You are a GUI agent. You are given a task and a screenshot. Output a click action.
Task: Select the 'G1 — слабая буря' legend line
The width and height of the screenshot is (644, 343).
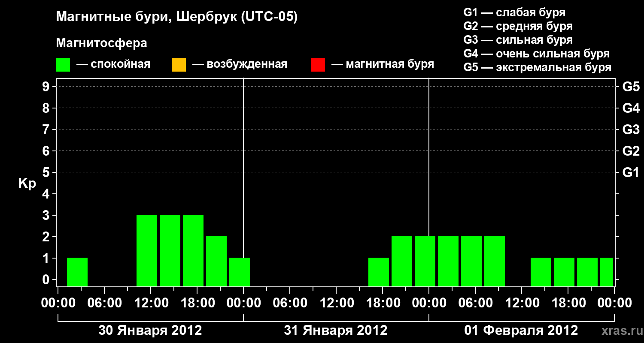pos(514,12)
